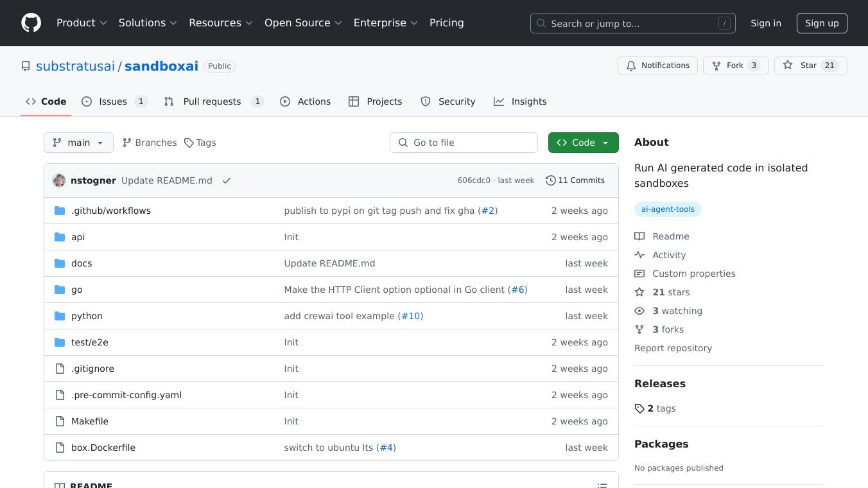868x488 pixels.
Task: Expand the main branch dropdown
Action: click(x=78, y=143)
